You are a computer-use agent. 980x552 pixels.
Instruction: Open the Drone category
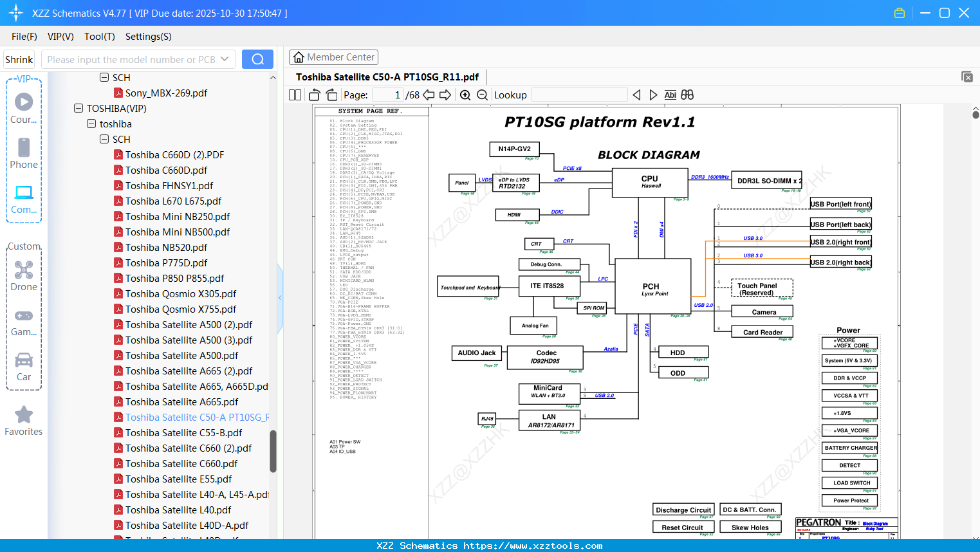(24, 276)
